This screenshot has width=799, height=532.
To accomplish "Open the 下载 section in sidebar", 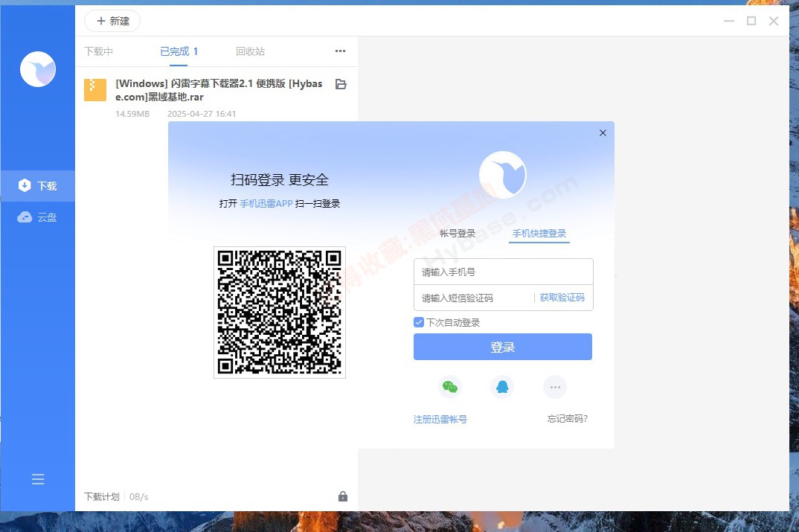I will click(x=38, y=186).
